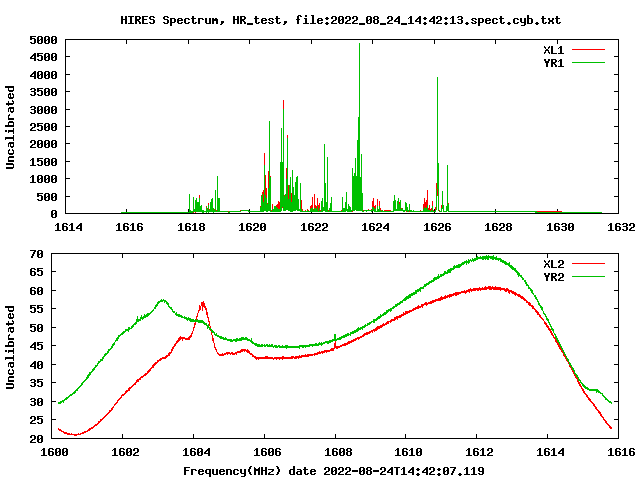Click the 1600 x-axis tick label
This screenshot has height=480, width=640.
pyautogui.click(x=54, y=452)
